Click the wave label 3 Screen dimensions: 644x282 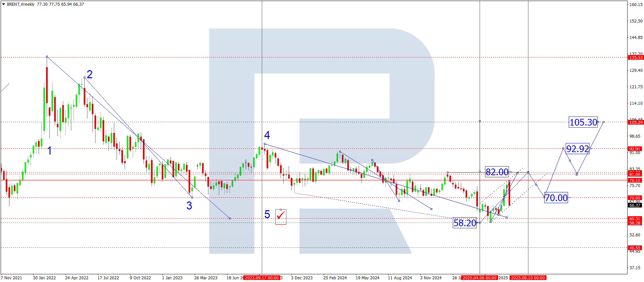pyautogui.click(x=189, y=205)
